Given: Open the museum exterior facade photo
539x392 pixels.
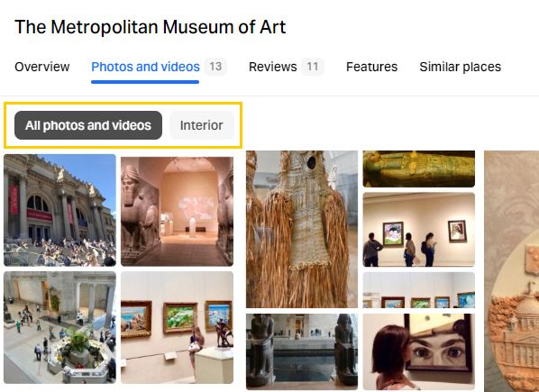Looking at the screenshot, I should point(59,210).
